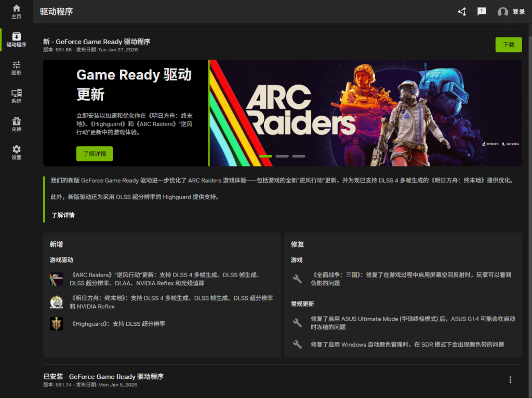Open the 了解详情 link below description
The height and width of the screenshot is (398, 532).
(x=63, y=215)
